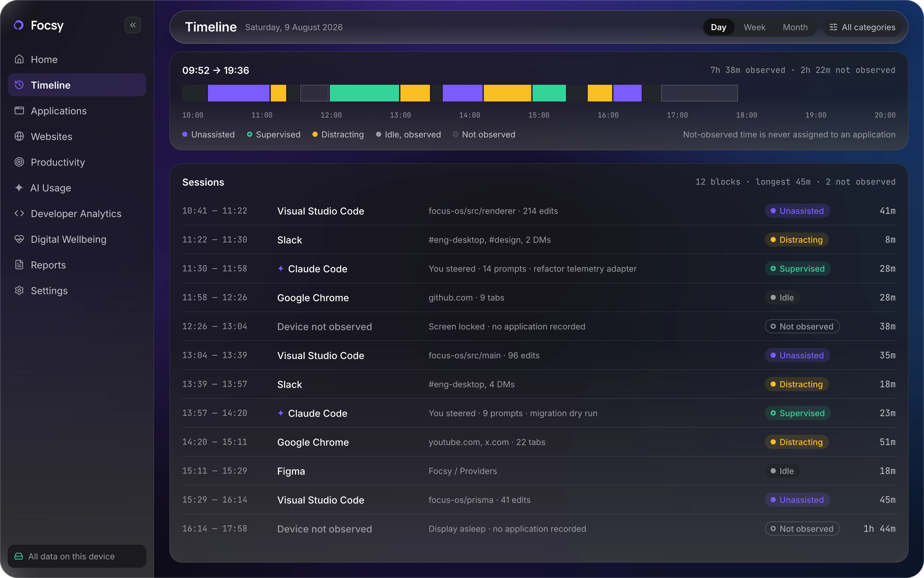Viewport: 924px width, 578px height.
Task: Select the Slack 13:39 – 13:57 time range
Action: coord(215,384)
